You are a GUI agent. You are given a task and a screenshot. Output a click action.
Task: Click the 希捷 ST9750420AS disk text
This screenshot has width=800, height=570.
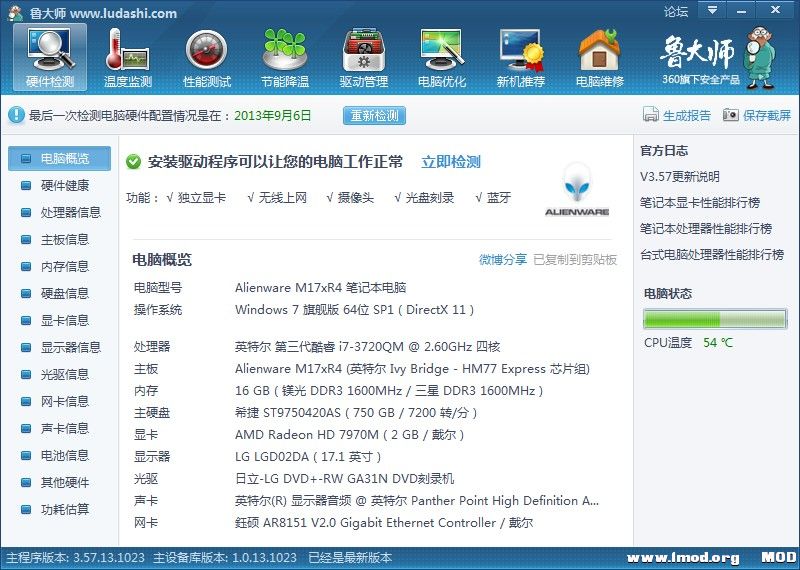[x=356, y=413]
